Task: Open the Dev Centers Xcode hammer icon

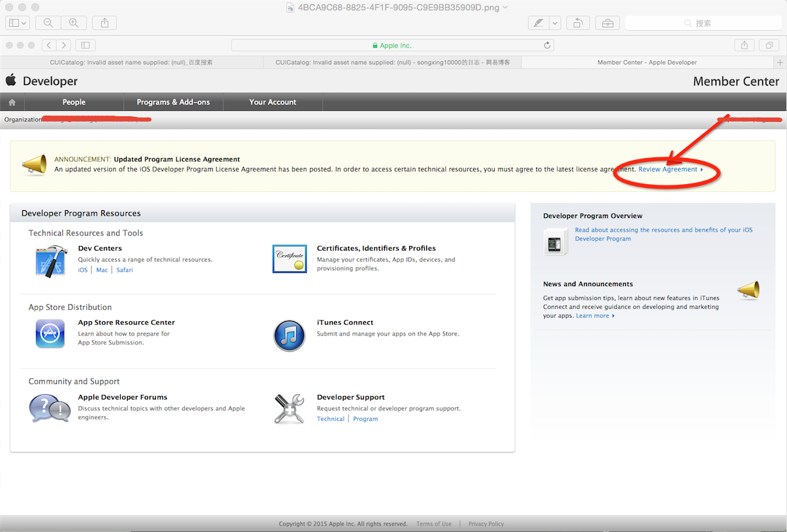Action: pyautogui.click(x=51, y=260)
